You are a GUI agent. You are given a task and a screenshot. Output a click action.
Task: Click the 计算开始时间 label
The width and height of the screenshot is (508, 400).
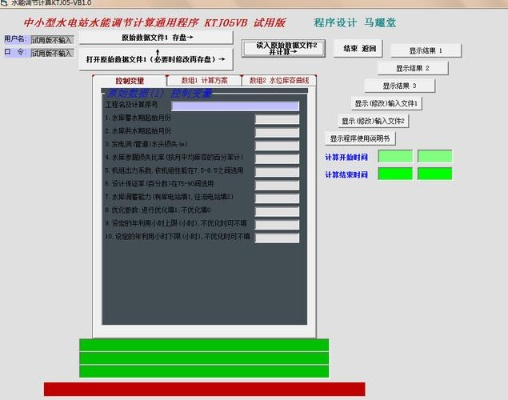coord(346,157)
